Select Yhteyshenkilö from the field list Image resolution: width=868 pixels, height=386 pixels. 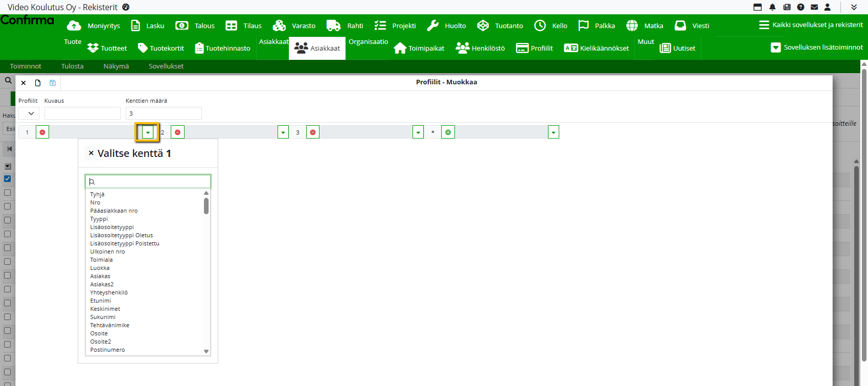pos(109,292)
